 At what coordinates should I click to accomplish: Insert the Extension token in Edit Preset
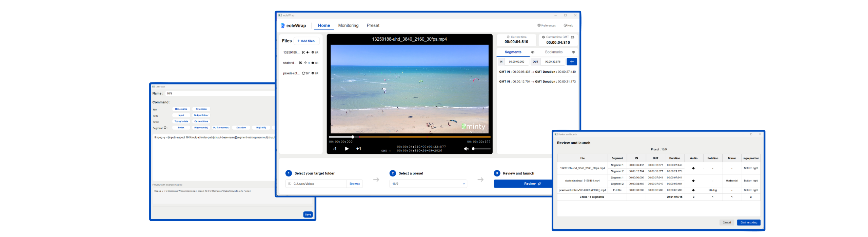(x=201, y=109)
